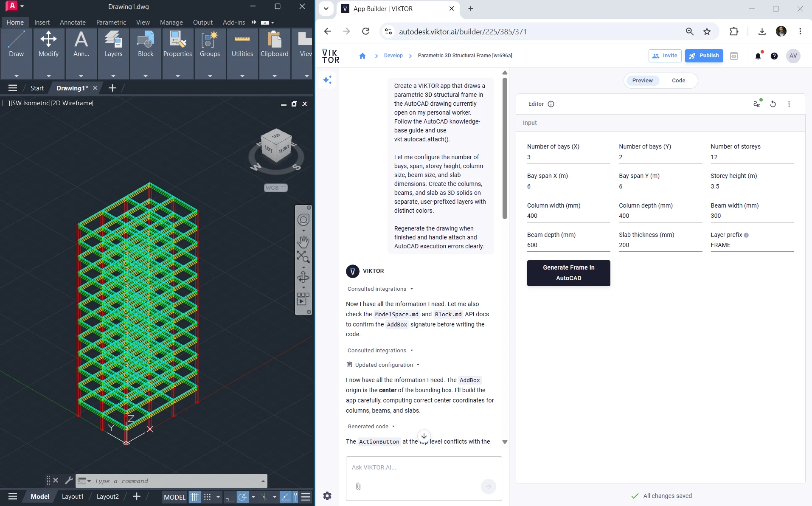812x506 pixels.
Task: Open the VIKTOR help question mark
Action: click(774, 56)
